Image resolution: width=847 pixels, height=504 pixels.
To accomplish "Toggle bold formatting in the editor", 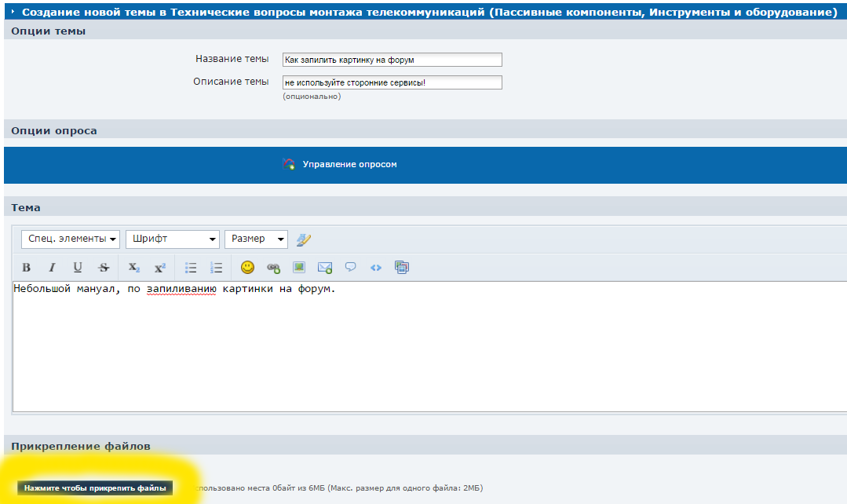I will (x=26, y=268).
